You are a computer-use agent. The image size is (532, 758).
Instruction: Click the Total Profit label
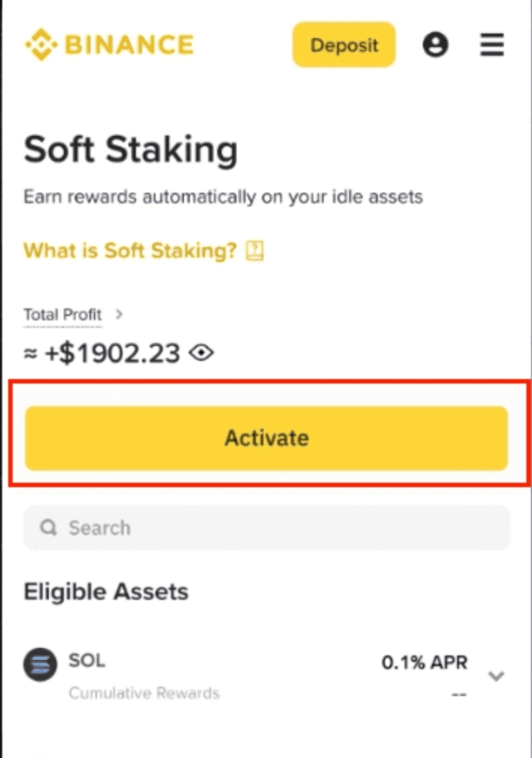tap(63, 315)
